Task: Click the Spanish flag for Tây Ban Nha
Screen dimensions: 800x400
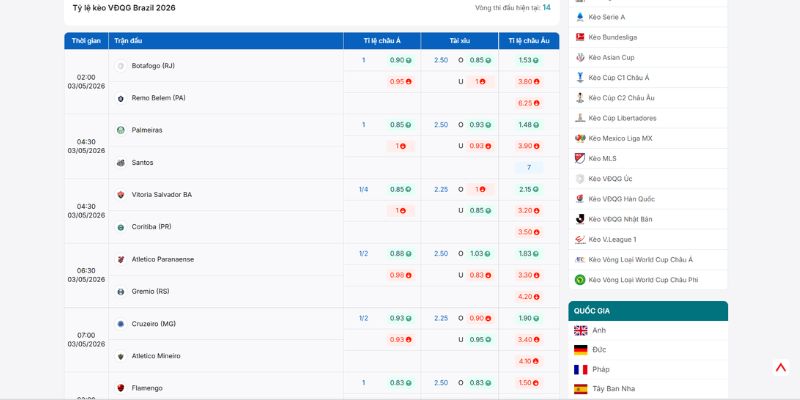Action: tap(581, 389)
